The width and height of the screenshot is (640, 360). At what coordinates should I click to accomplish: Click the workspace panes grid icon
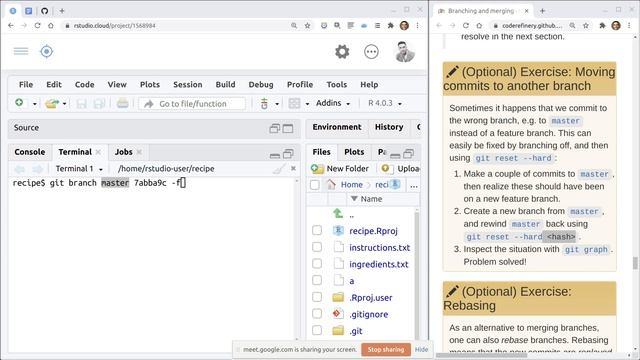click(x=294, y=104)
